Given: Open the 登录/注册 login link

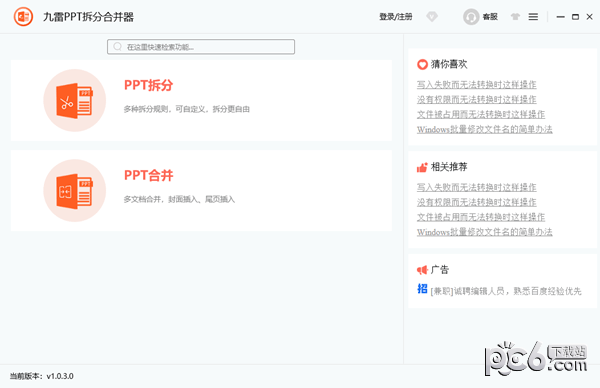Looking at the screenshot, I should (396, 17).
